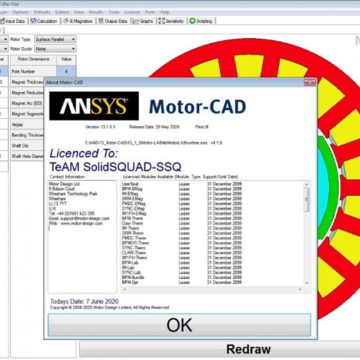The image size is (360, 360).
Task: Switch to the Input Data tab
Action: (x=13, y=21)
